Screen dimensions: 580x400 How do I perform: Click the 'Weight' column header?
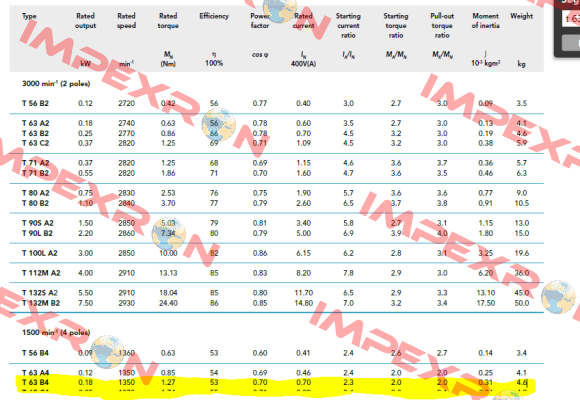click(521, 16)
